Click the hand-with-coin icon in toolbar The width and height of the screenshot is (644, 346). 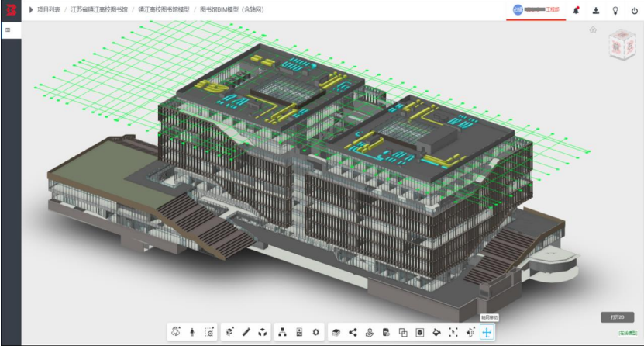point(370,332)
